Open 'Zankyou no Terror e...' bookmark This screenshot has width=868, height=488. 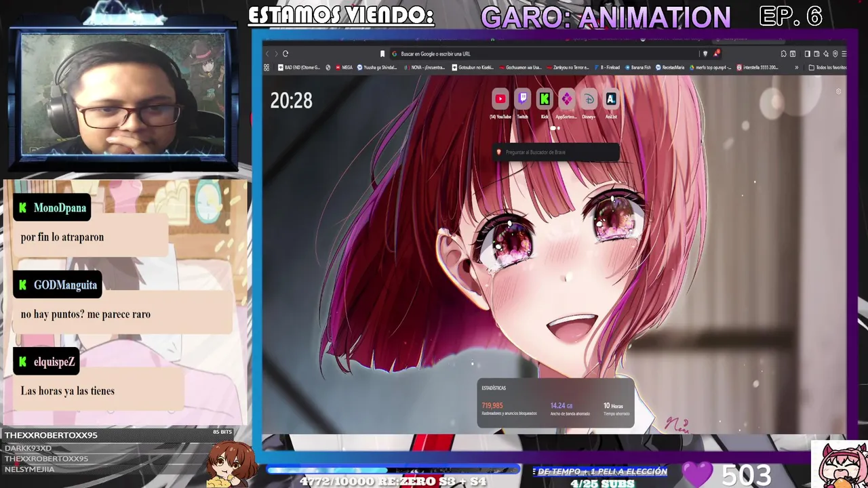coord(568,67)
